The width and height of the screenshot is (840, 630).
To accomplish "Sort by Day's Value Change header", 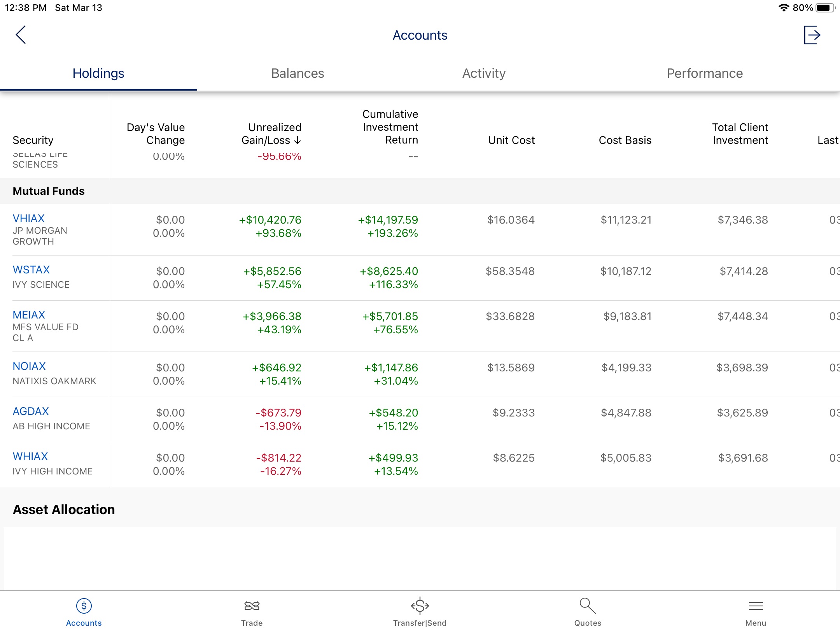I will coord(156,133).
